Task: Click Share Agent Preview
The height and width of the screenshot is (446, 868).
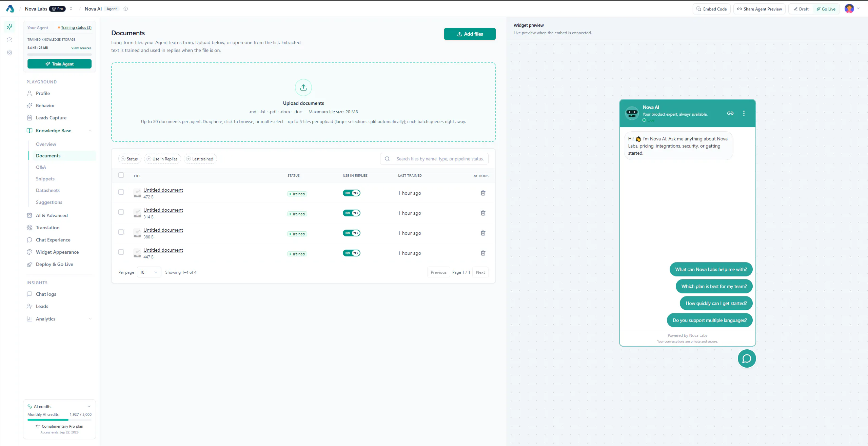Action: point(759,9)
